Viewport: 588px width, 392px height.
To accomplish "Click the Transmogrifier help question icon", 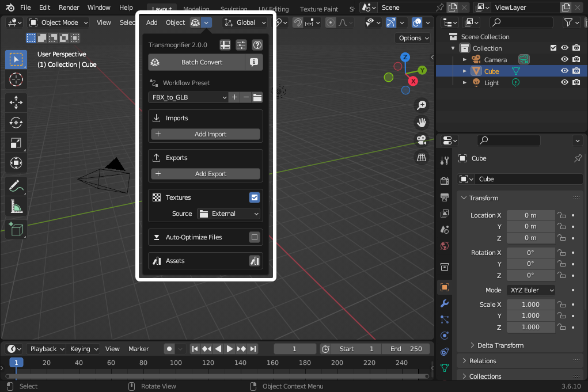I will coord(257,45).
